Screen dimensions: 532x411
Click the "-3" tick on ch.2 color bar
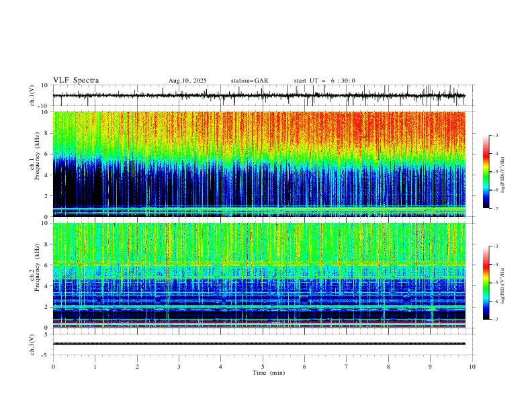(x=495, y=246)
